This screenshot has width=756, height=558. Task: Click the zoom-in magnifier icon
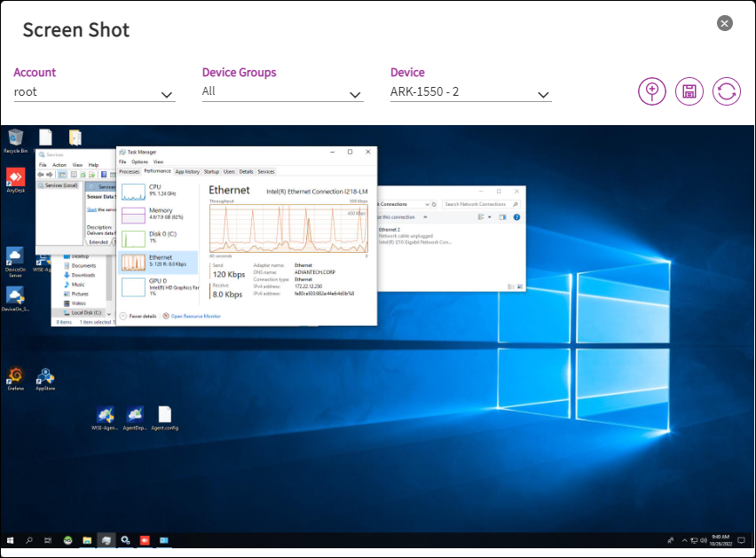point(652,91)
